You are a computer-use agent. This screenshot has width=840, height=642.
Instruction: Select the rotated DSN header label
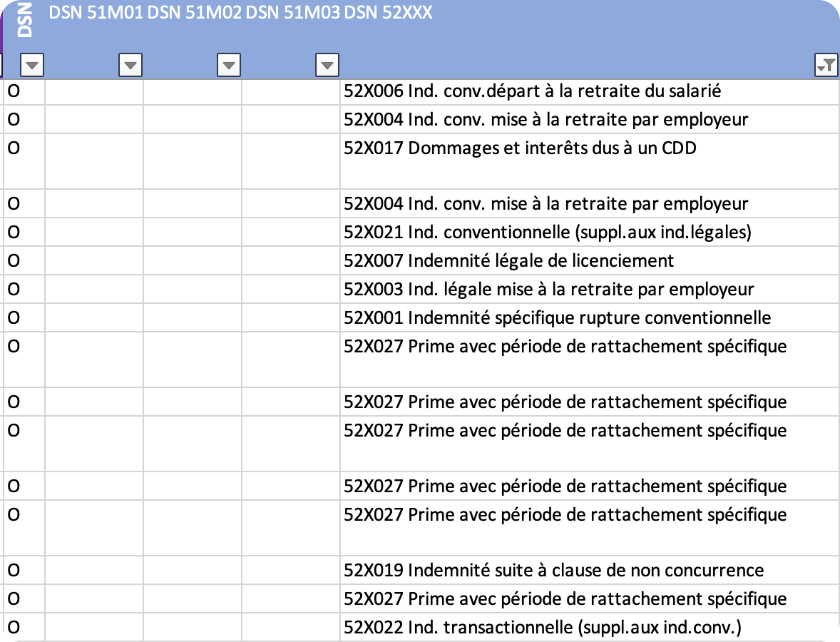[25, 19]
